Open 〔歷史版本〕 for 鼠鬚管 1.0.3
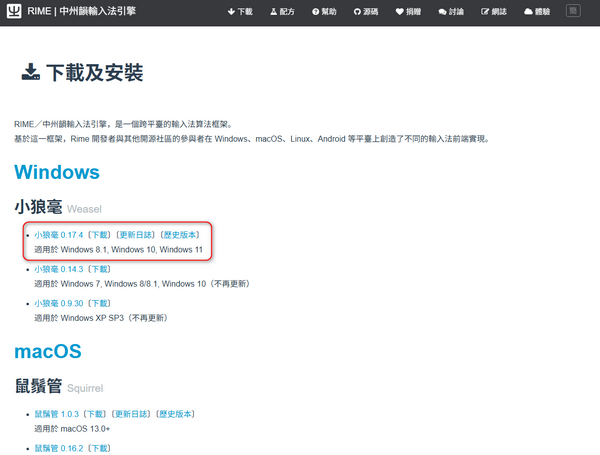The height and width of the screenshot is (455, 600). point(175,414)
